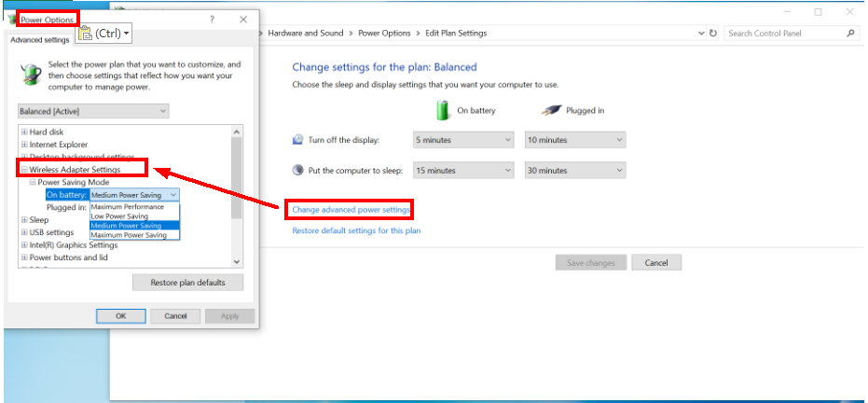Collapse the Wireless Adapter Settings node

click(24, 170)
